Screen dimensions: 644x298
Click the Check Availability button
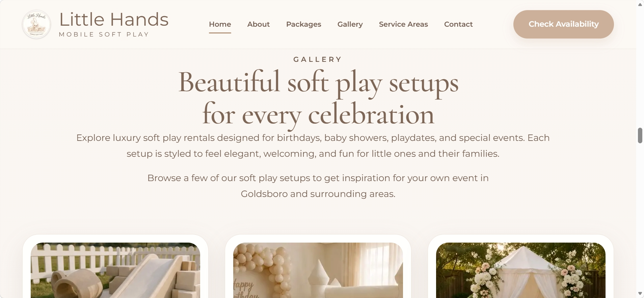[x=563, y=24]
